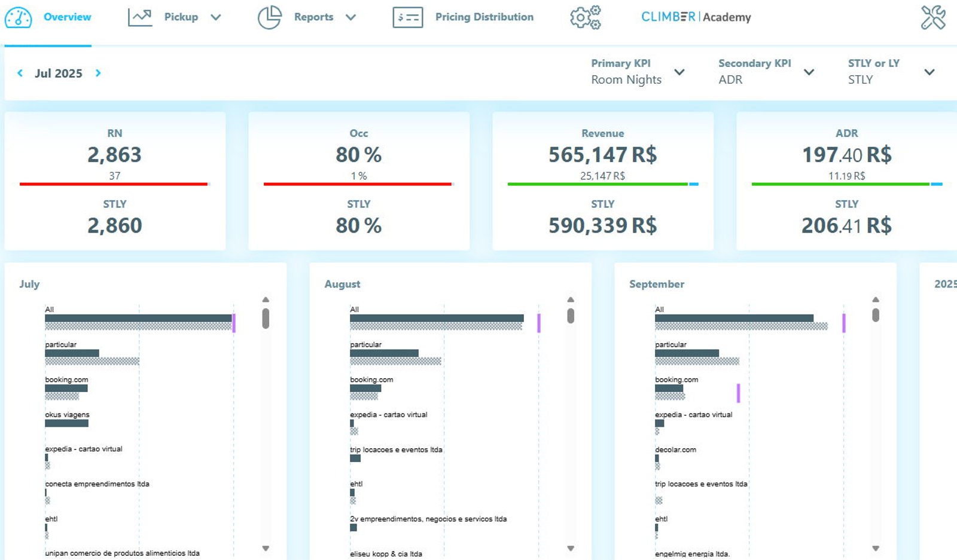957x560 pixels.
Task: Click September 'particular' segment bar
Action: 687,353
